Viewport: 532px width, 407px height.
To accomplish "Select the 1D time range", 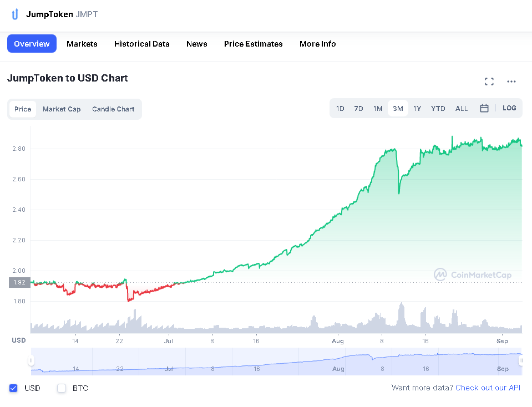I will click(x=340, y=109).
